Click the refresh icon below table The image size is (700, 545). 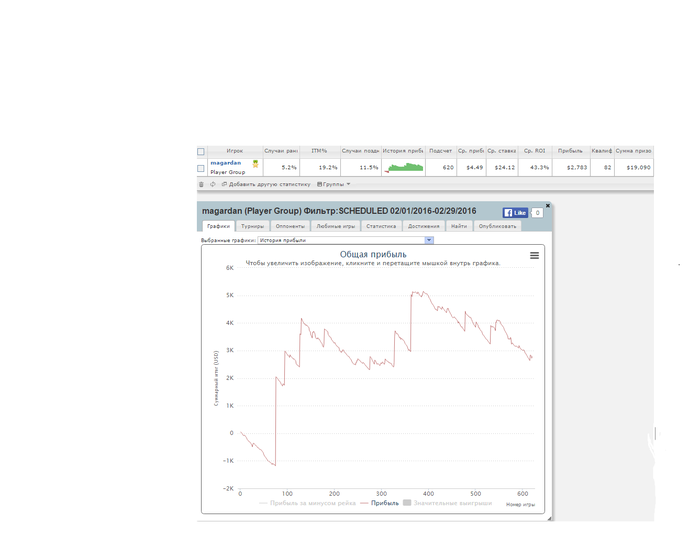click(212, 184)
